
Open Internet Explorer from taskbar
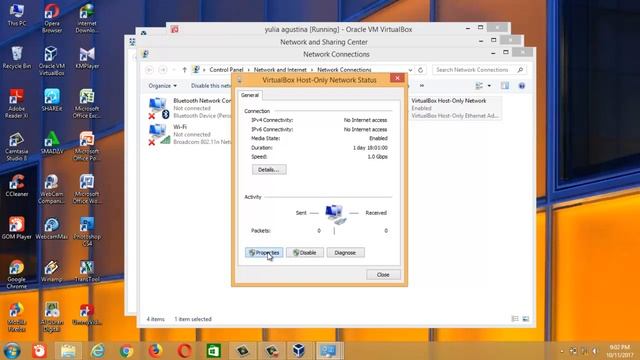[98, 351]
